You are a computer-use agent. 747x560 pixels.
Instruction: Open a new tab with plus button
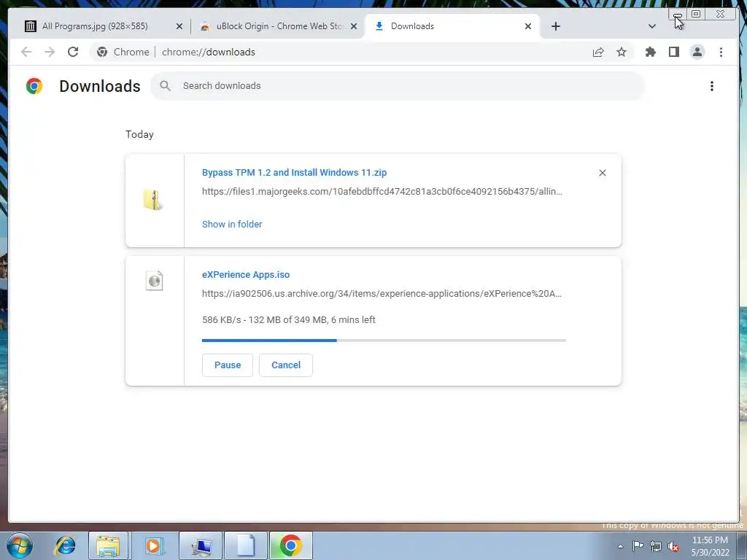click(555, 26)
